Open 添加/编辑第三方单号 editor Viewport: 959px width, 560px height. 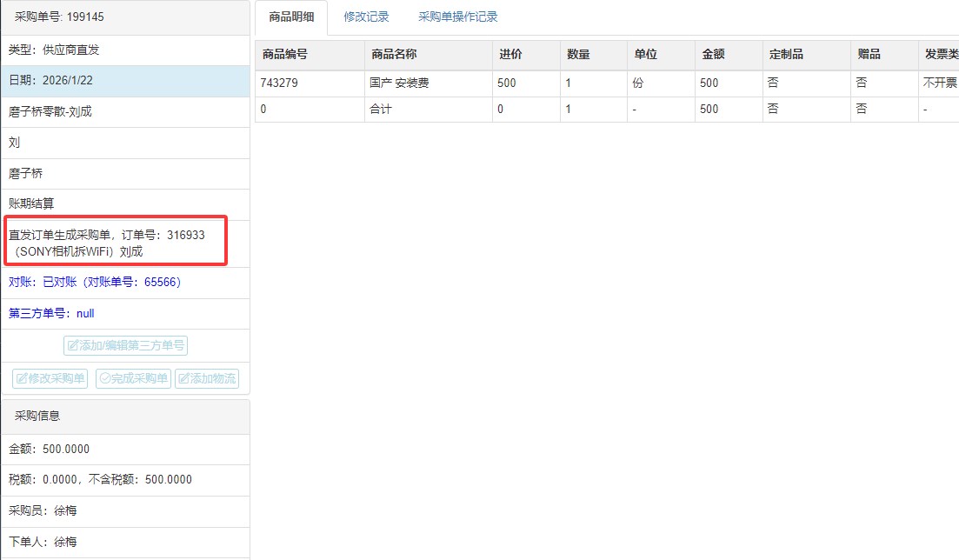pos(125,345)
